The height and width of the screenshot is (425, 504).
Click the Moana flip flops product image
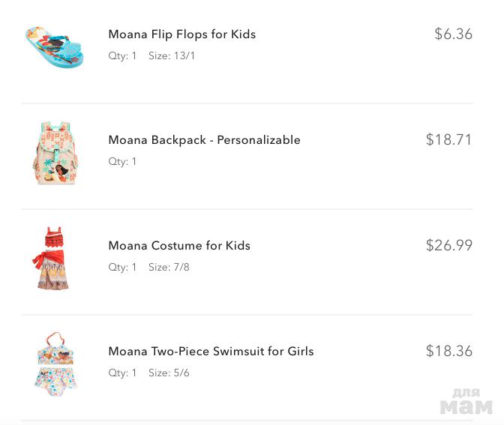pos(54,46)
